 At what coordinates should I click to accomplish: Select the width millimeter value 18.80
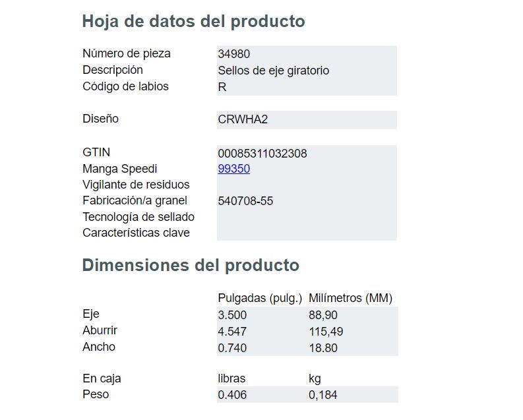(x=323, y=348)
